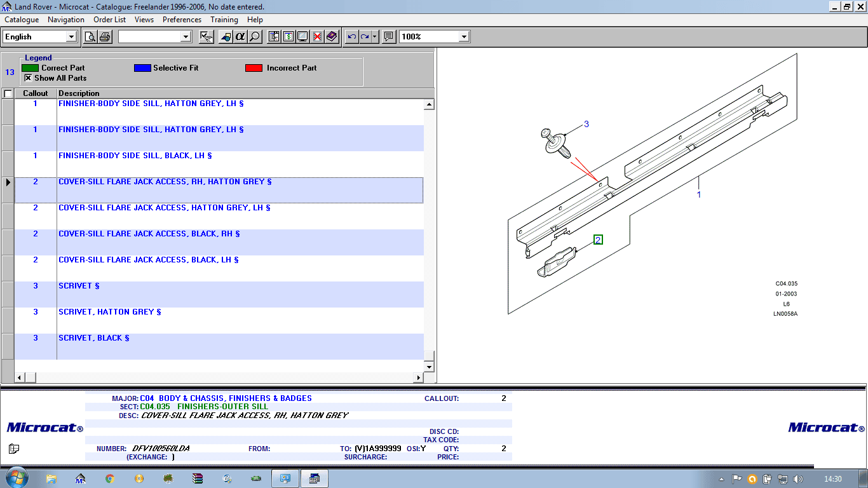Click the alpha text search icon

click(x=240, y=37)
